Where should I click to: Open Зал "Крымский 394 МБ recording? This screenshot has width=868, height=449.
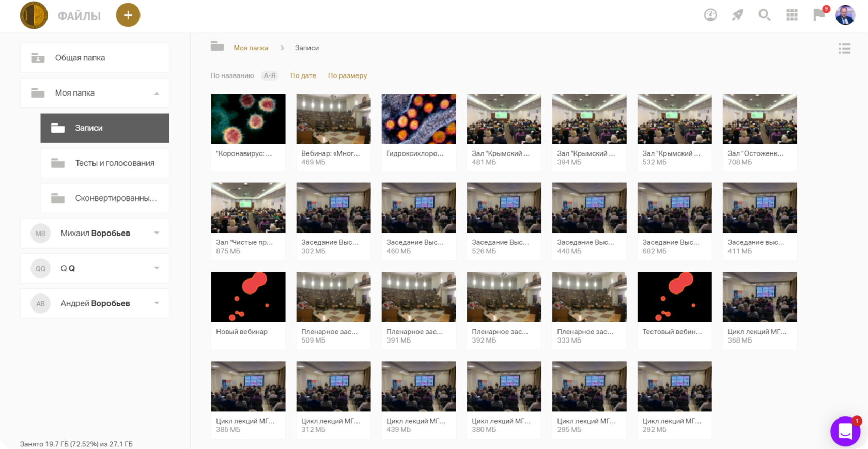(589, 132)
